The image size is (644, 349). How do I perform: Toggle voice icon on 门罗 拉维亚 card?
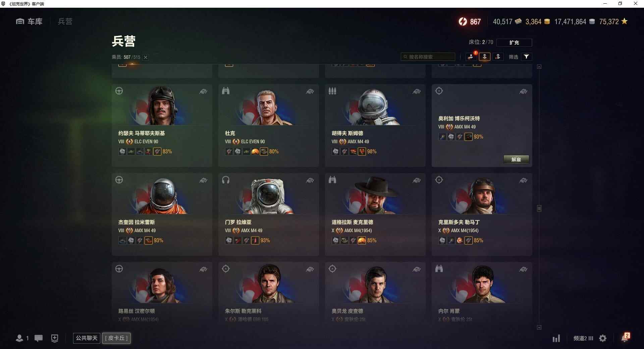pyautogui.click(x=310, y=180)
